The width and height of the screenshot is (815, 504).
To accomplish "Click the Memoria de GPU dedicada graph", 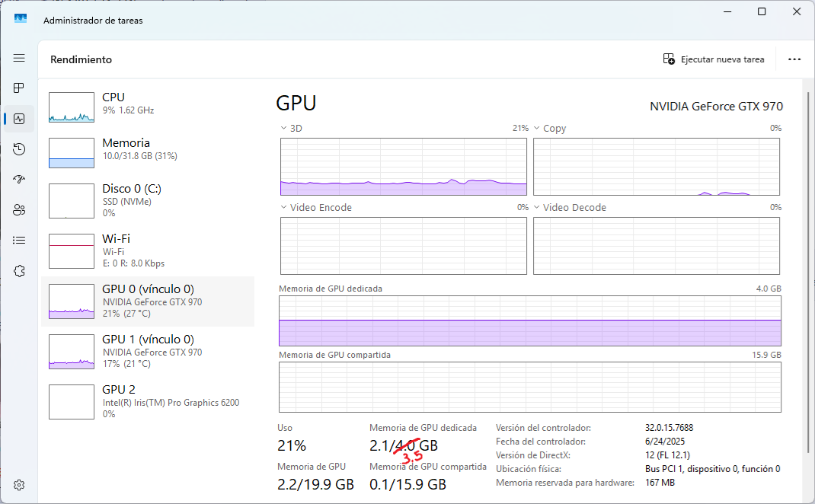I will tap(529, 321).
